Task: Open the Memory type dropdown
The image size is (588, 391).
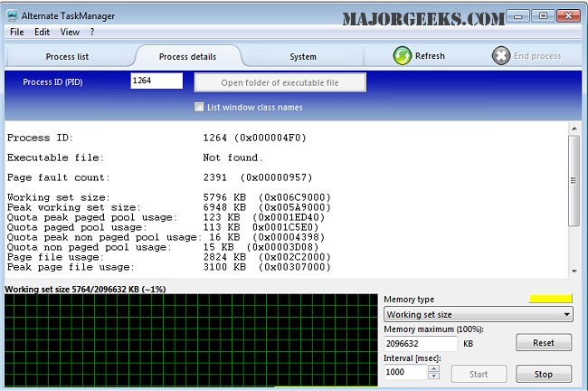Action: 479,314
